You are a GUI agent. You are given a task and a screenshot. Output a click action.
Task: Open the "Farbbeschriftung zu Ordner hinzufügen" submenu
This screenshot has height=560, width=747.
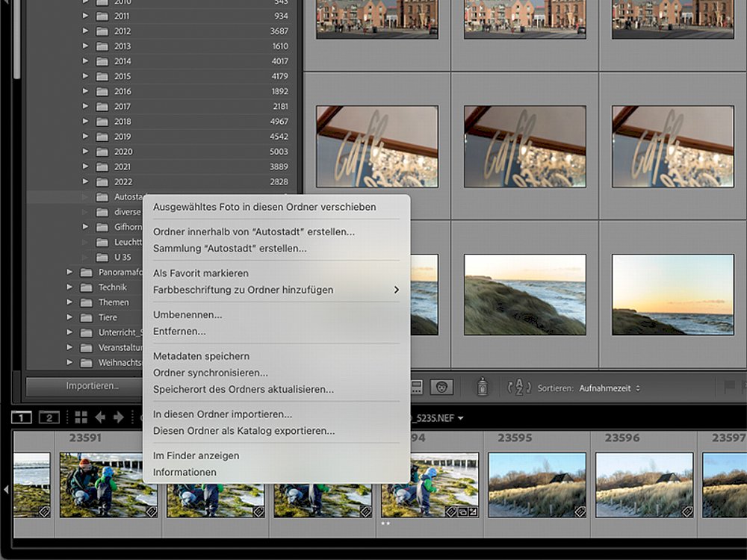[x=276, y=290]
